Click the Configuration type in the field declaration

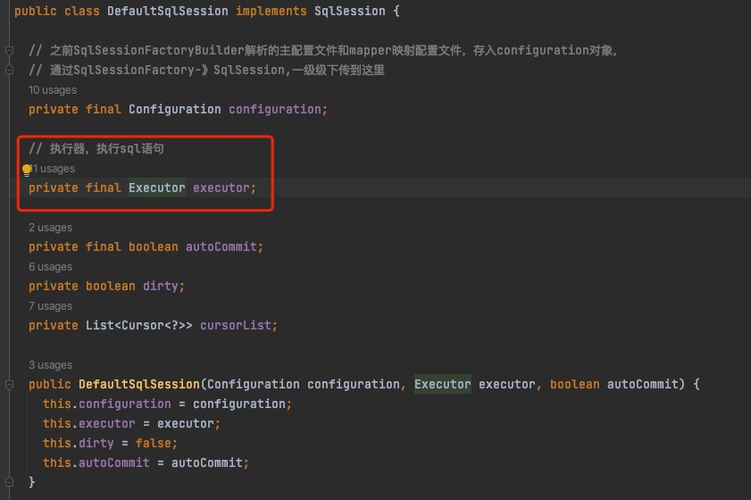tap(175, 109)
